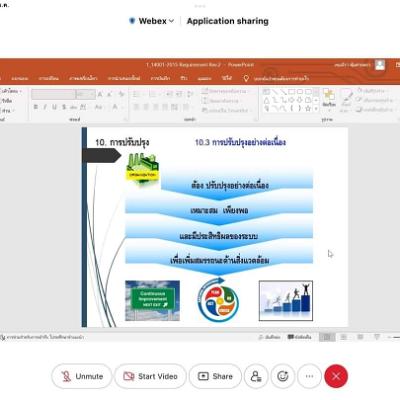This screenshot has height=400, width=400.
Task: Open the Paragraph dialog launcher
Action: click(255, 119)
